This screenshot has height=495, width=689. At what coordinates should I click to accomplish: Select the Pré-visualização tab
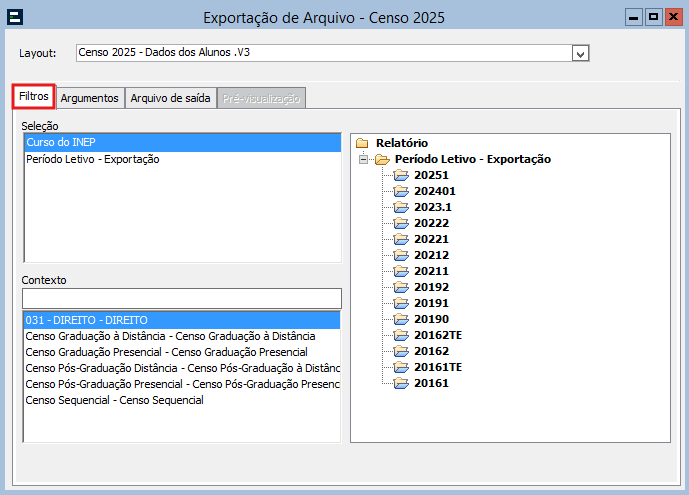click(x=261, y=98)
